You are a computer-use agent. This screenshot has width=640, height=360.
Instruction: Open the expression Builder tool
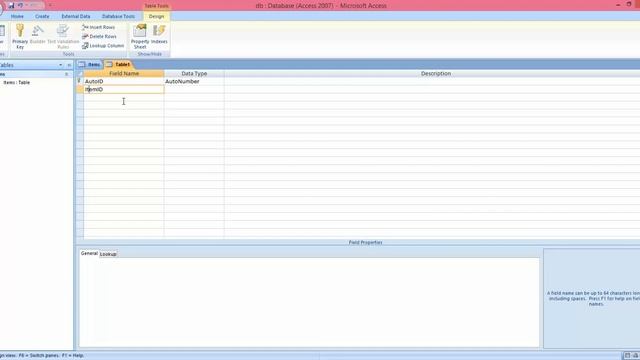click(38, 34)
